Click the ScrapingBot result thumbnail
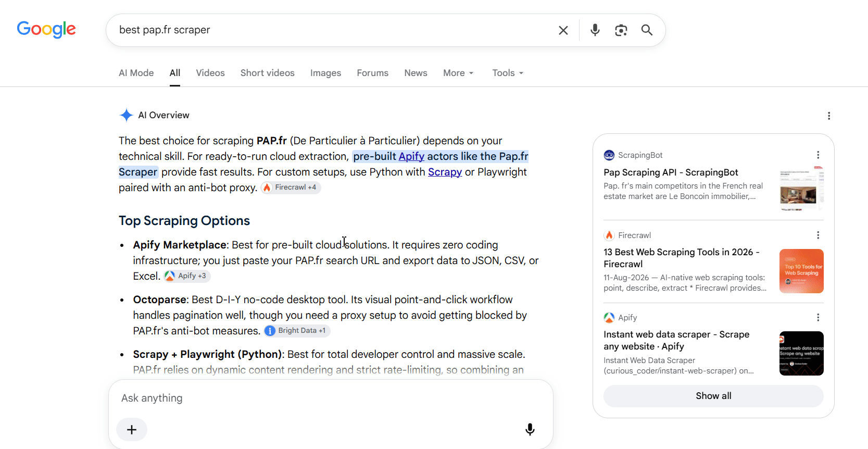Viewport: 868px width, 449px height. coord(801,189)
